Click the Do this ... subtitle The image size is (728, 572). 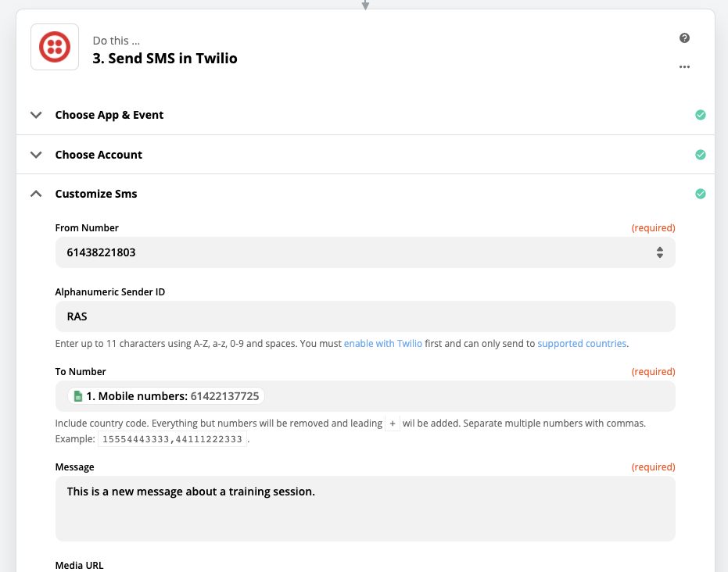pos(116,41)
